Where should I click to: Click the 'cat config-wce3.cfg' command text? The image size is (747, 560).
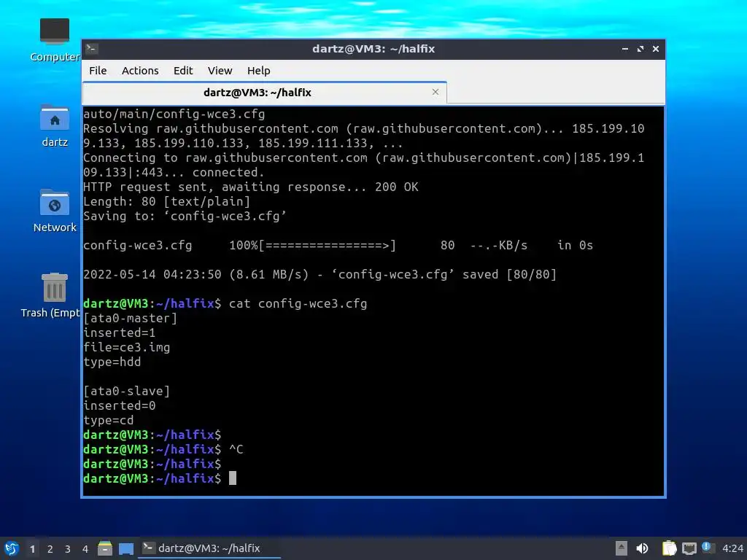pyautogui.click(x=298, y=304)
